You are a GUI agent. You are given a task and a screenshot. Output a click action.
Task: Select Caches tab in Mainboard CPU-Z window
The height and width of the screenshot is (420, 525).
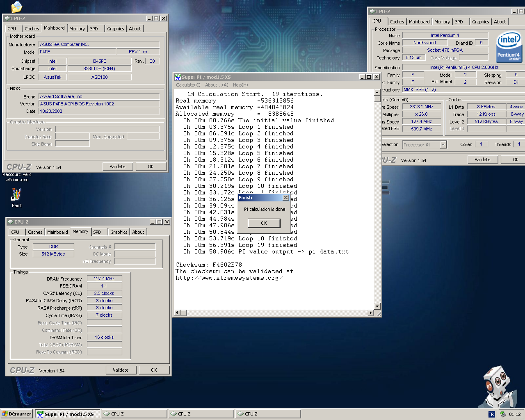pos(32,29)
